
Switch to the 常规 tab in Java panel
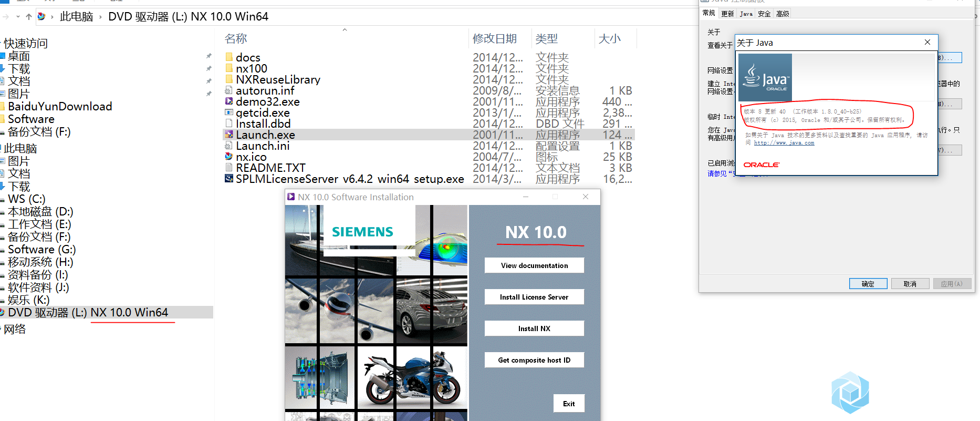(708, 13)
